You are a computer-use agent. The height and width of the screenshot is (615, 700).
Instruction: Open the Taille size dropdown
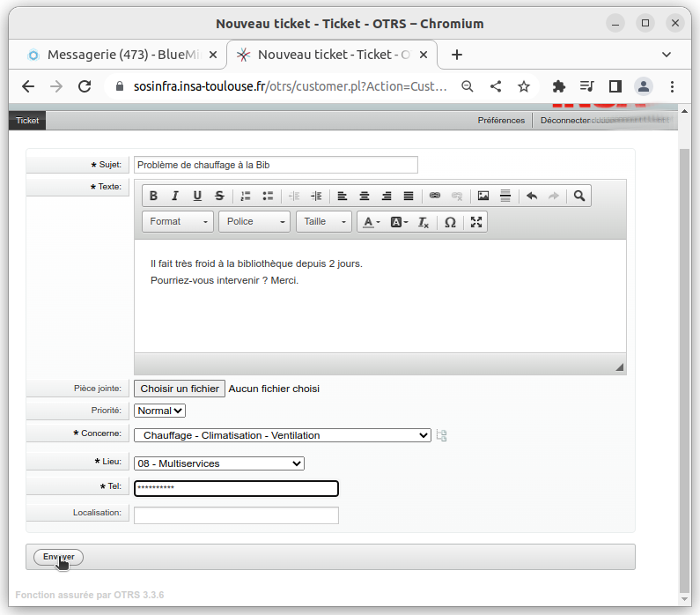tap(324, 221)
